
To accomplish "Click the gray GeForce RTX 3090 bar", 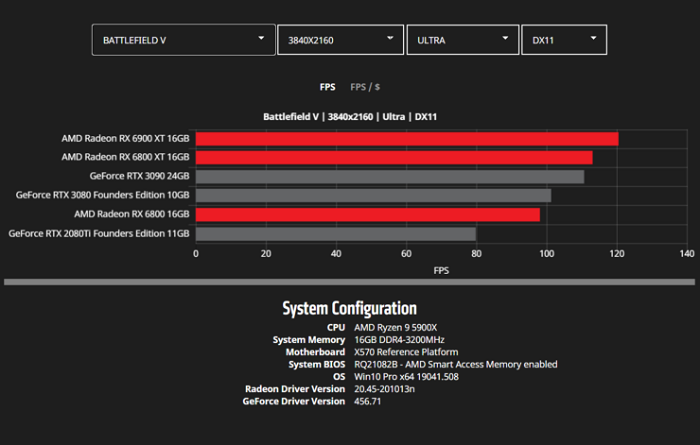I will tap(389, 176).
